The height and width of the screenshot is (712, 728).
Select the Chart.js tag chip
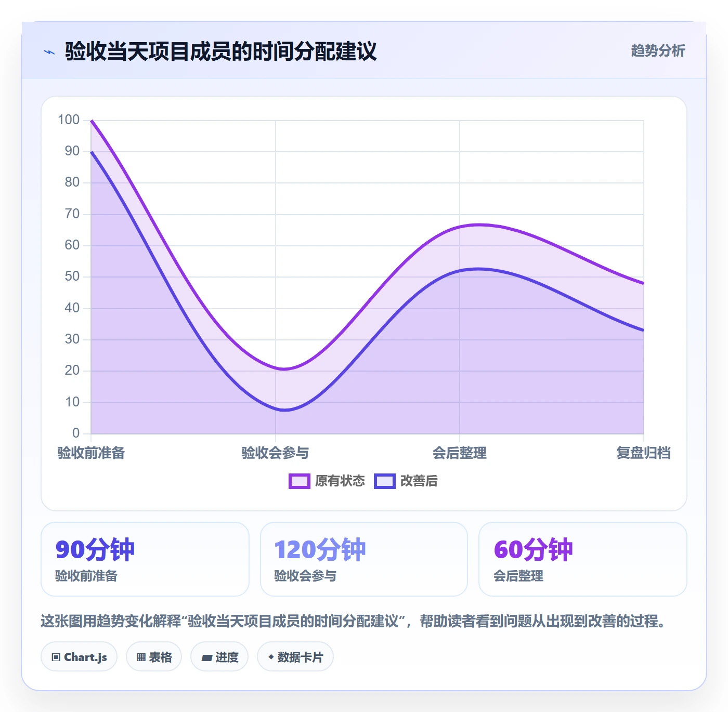pos(79,657)
